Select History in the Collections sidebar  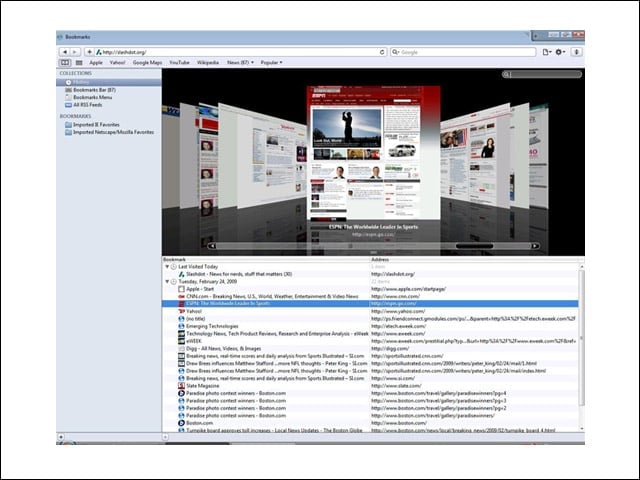click(x=109, y=82)
